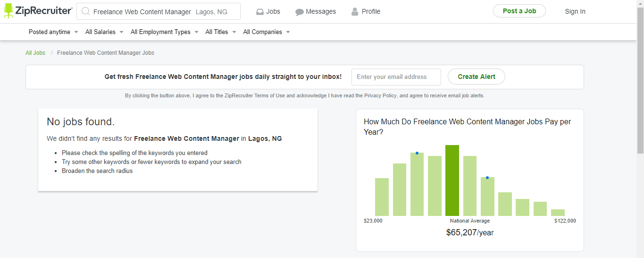Image resolution: width=644 pixels, height=258 pixels.
Task: Open the Profile person icon
Action: [x=355, y=11]
